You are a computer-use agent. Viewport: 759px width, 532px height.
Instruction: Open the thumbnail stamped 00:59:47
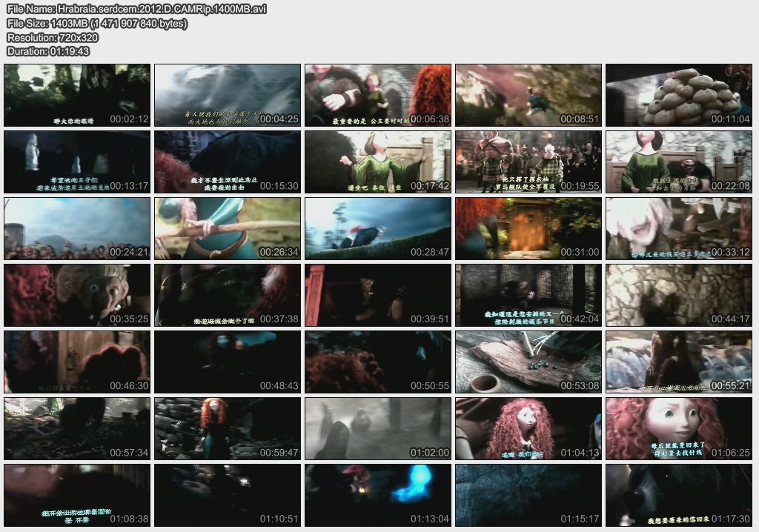coord(228,429)
